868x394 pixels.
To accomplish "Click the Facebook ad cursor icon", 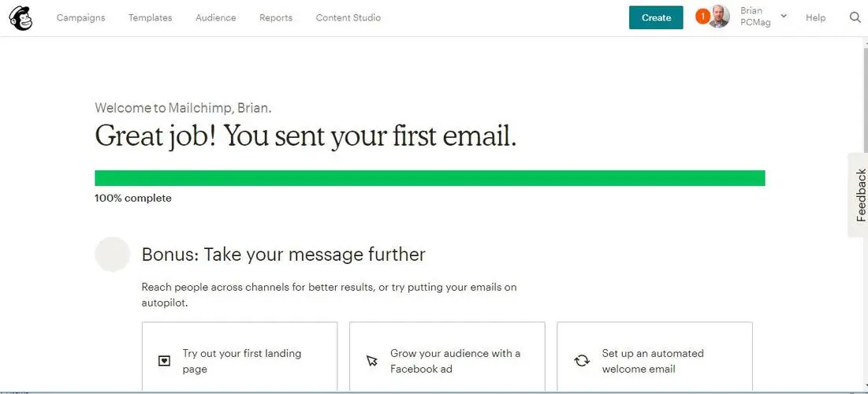I will [x=372, y=361].
